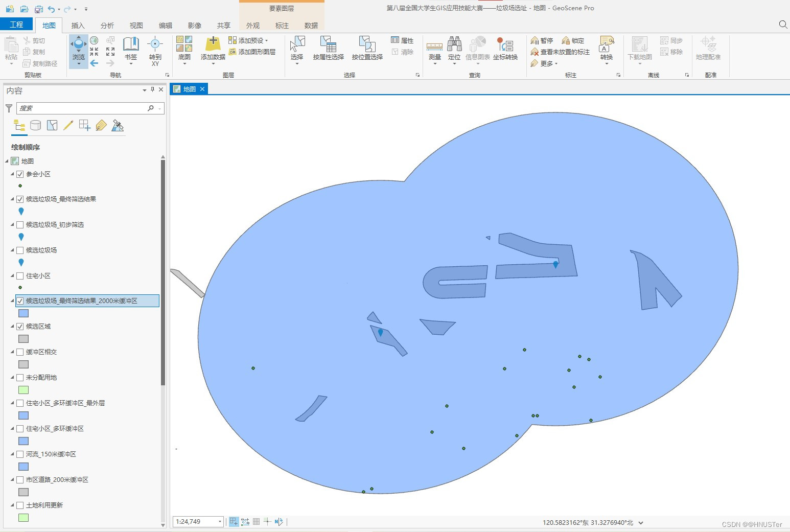This screenshot has height=532, width=790.
Task: Open the Appearance (外观) contextual tab
Action: tap(253, 25)
